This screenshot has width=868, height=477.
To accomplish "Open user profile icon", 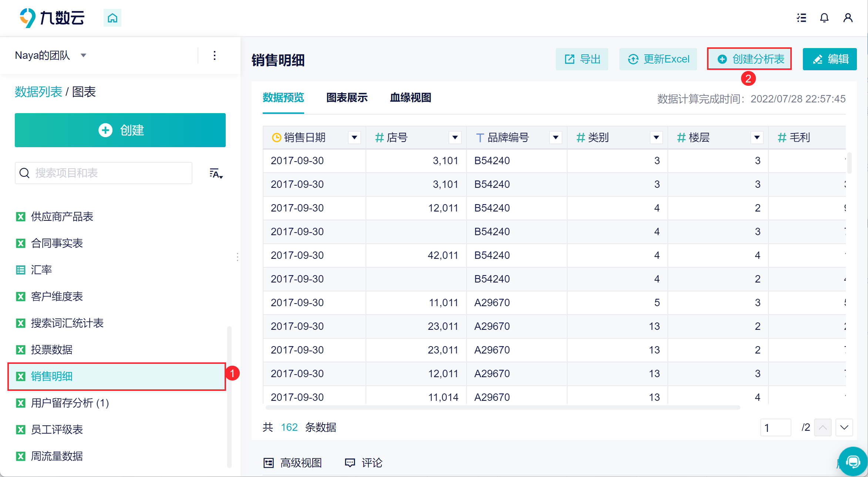I will click(x=848, y=18).
